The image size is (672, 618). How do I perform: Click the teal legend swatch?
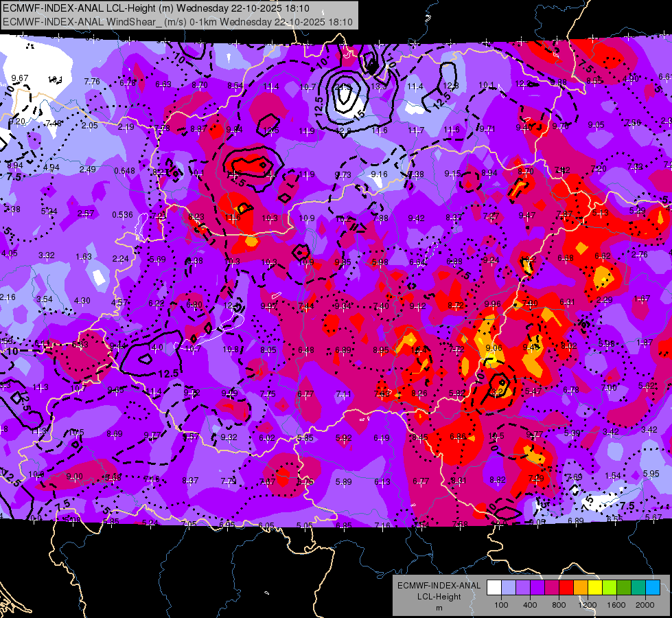[638, 588]
